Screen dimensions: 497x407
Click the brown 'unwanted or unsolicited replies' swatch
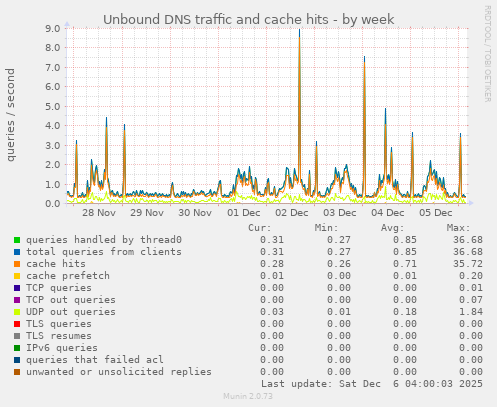pos(17,372)
